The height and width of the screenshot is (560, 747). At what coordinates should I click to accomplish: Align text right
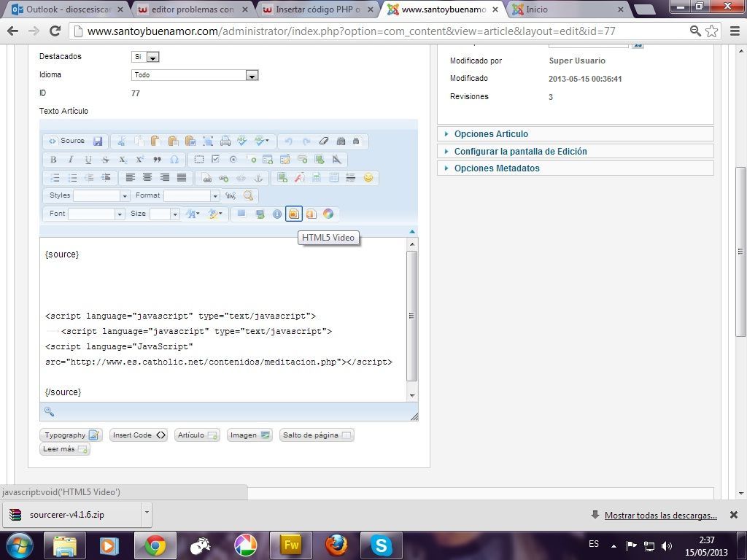click(164, 178)
